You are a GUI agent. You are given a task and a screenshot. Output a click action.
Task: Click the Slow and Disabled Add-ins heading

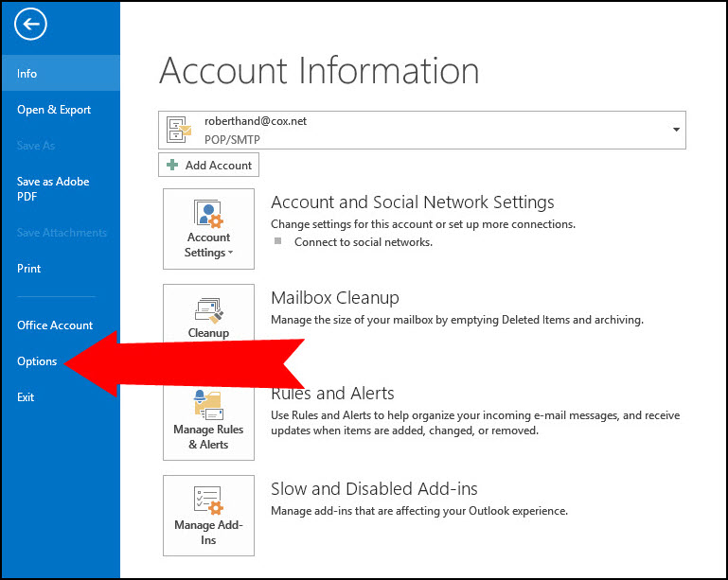point(374,489)
